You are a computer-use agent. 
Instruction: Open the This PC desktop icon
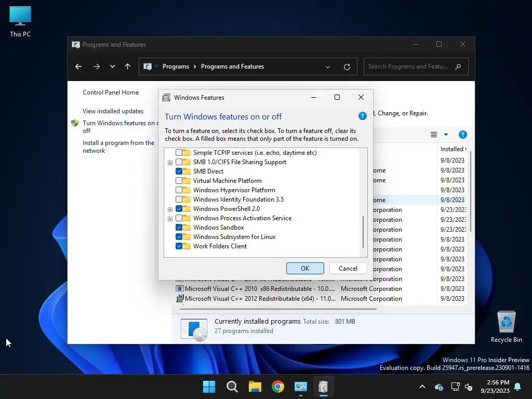[20, 22]
